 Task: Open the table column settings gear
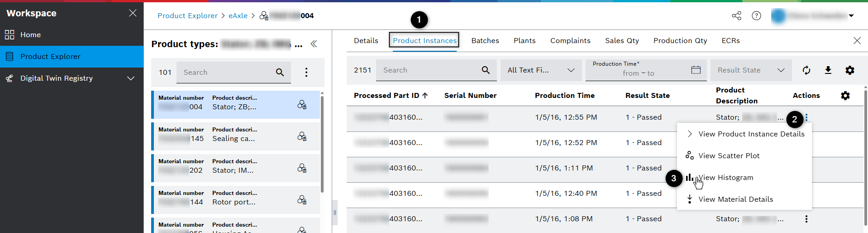pyautogui.click(x=845, y=96)
